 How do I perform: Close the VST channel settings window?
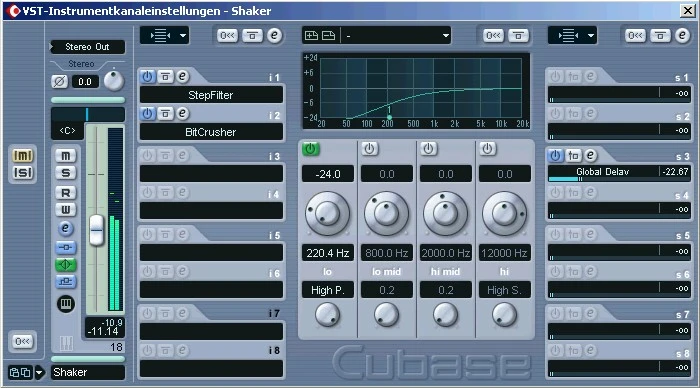coord(688,10)
